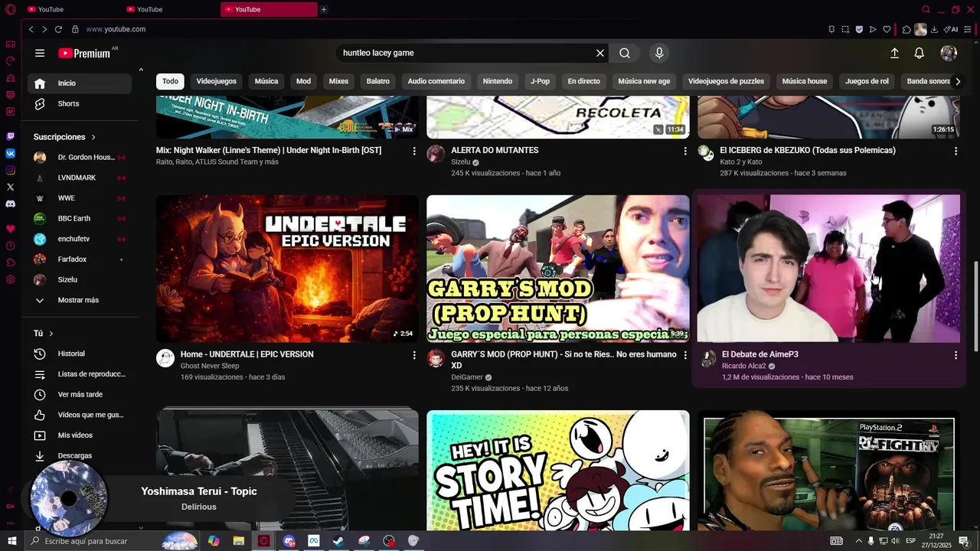Open Steam from the taskbar
Viewport: 980px width, 551px height.
click(338, 541)
